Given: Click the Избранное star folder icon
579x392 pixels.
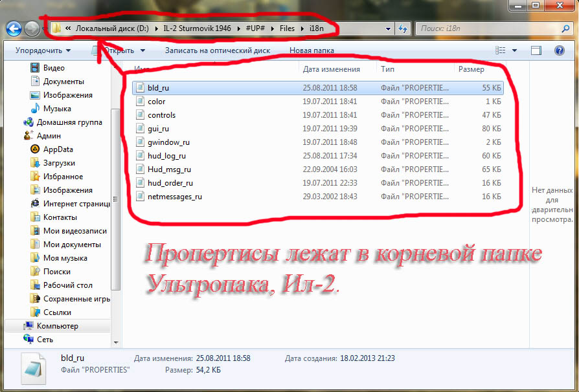Looking at the screenshot, I should [x=35, y=177].
